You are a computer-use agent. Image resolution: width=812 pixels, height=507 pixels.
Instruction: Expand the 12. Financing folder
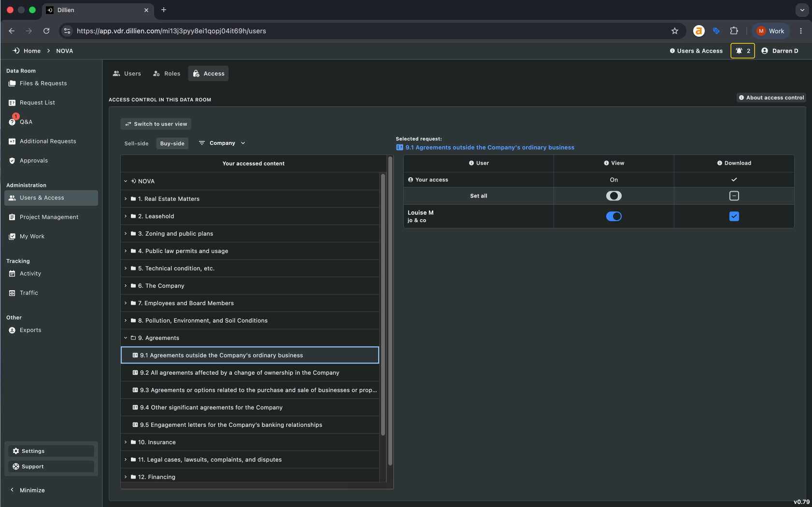tap(126, 477)
